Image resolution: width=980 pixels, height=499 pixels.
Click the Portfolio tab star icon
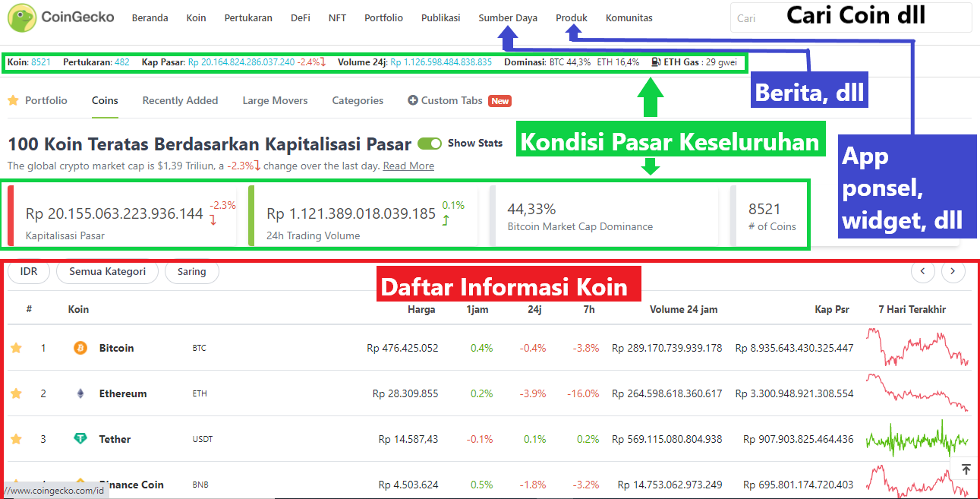pyautogui.click(x=13, y=100)
